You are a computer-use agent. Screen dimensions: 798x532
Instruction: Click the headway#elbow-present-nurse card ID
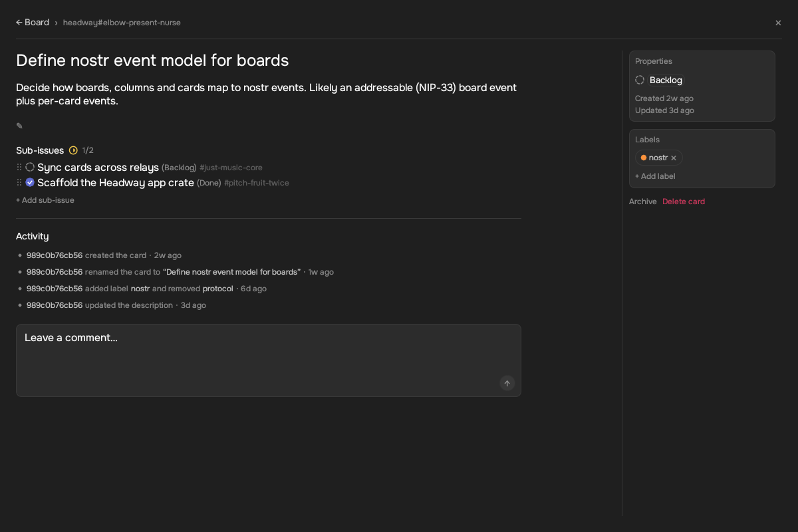(122, 23)
